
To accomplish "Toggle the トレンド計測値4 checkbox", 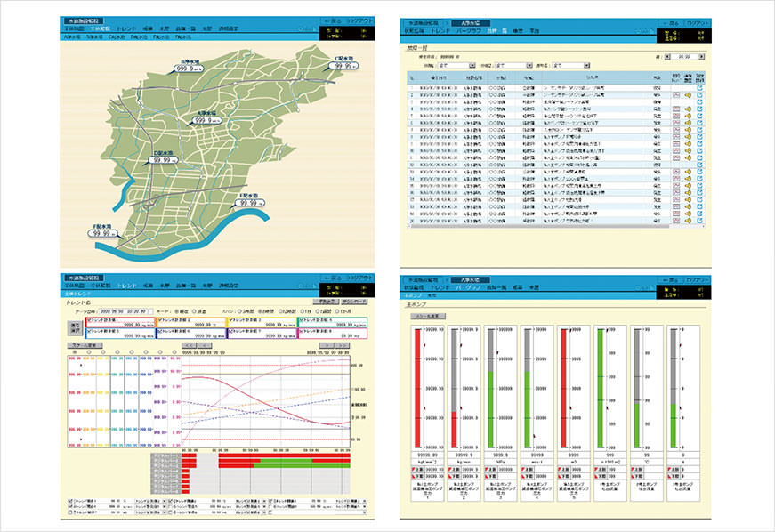I will (x=302, y=319).
